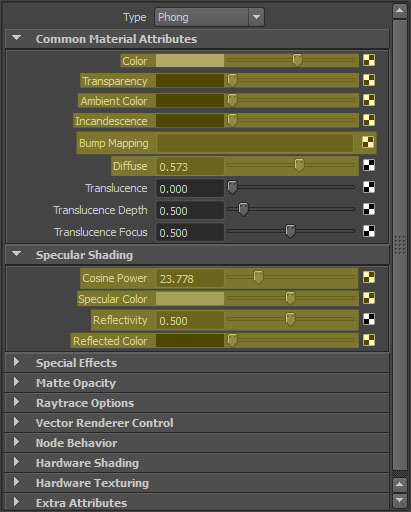Click the Bump Mapping label
411x512 pixels.
pos(114,143)
